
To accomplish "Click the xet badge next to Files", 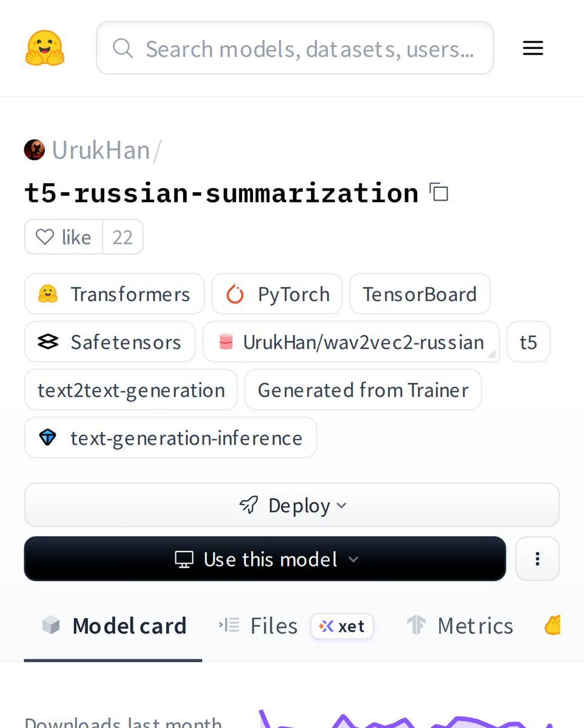I will pyautogui.click(x=341, y=626).
